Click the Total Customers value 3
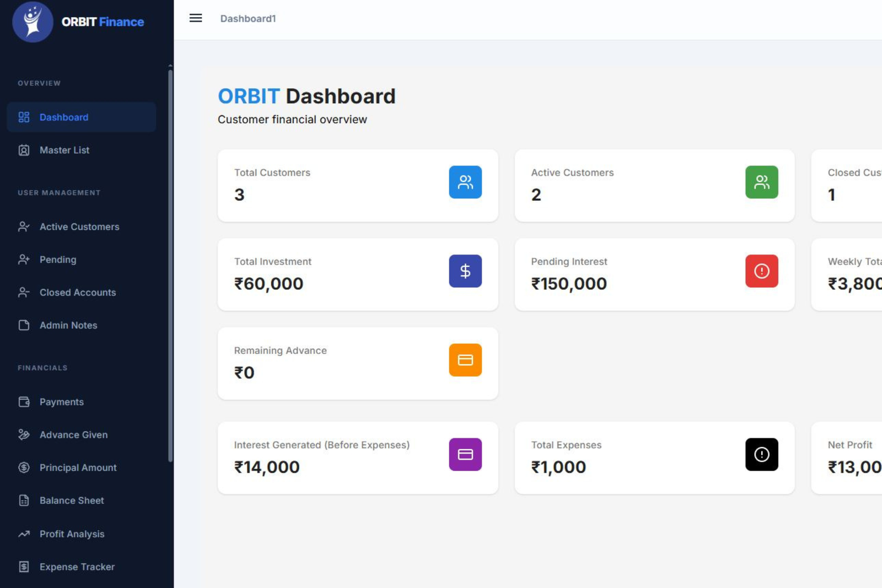Image resolution: width=882 pixels, height=588 pixels. tap(239, 195)
